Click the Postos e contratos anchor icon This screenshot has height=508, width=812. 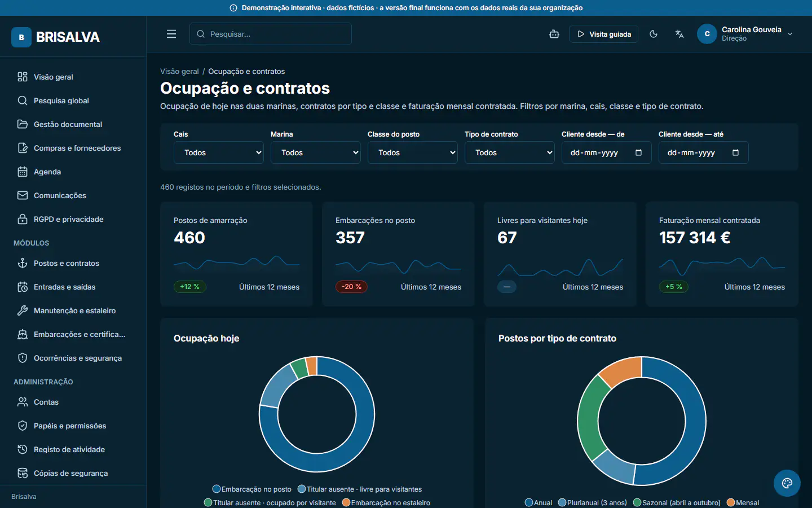tap(23, 263)
